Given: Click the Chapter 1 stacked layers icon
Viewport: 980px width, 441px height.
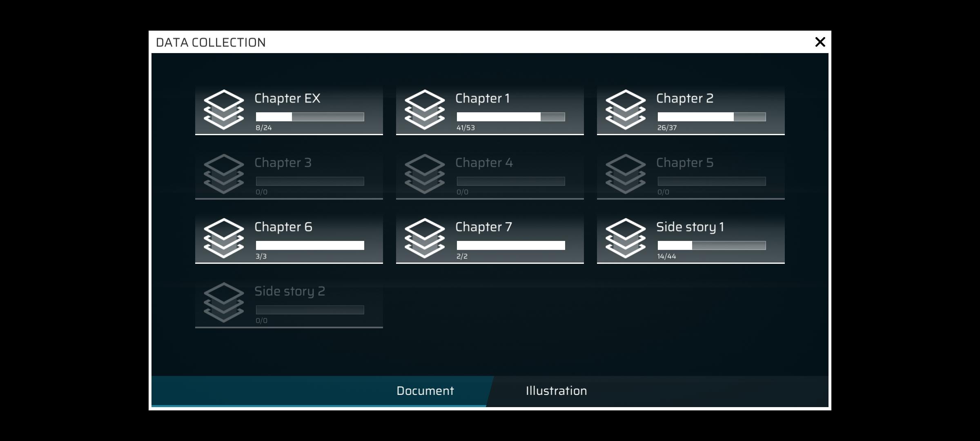Looking at the screenshot, I should (x=425, y=109).
